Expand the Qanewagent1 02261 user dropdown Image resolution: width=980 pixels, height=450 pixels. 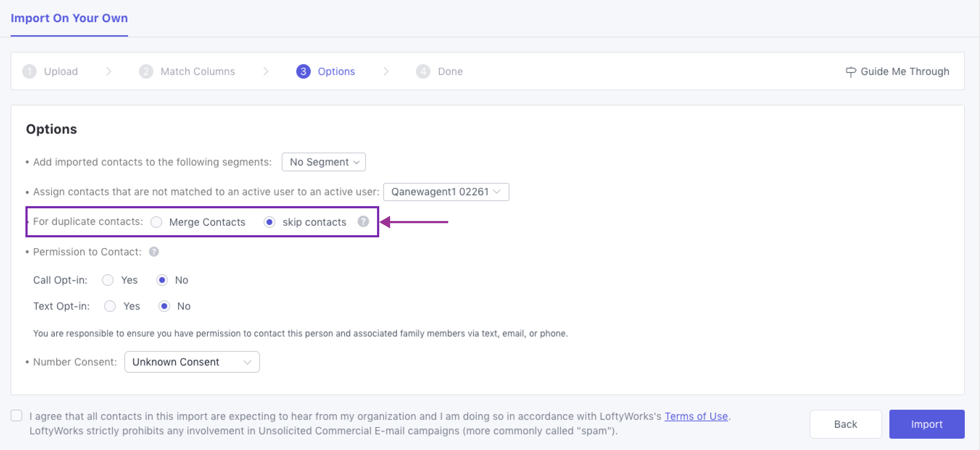[446, 192]
